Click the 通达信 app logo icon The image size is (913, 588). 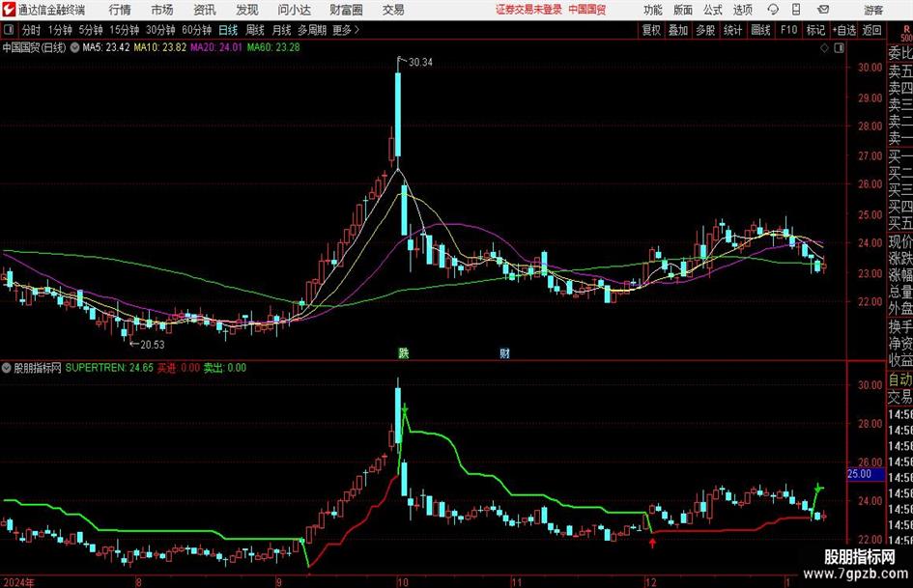click(x=9, y=10)
